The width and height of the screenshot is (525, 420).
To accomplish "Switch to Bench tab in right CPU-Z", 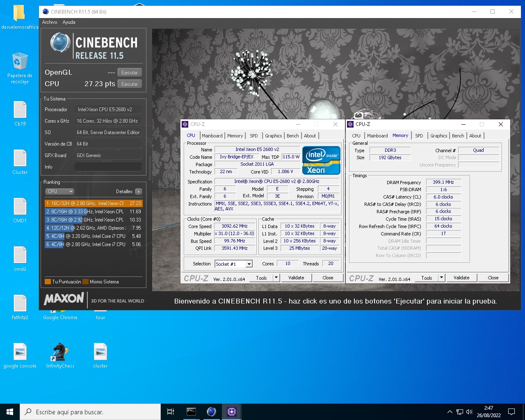I will pos(458,136).
